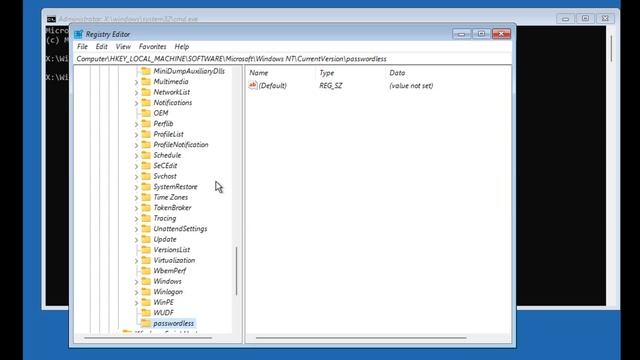Click the cmd.exe window title icon
640x360 pixels.
coord(51,19)
